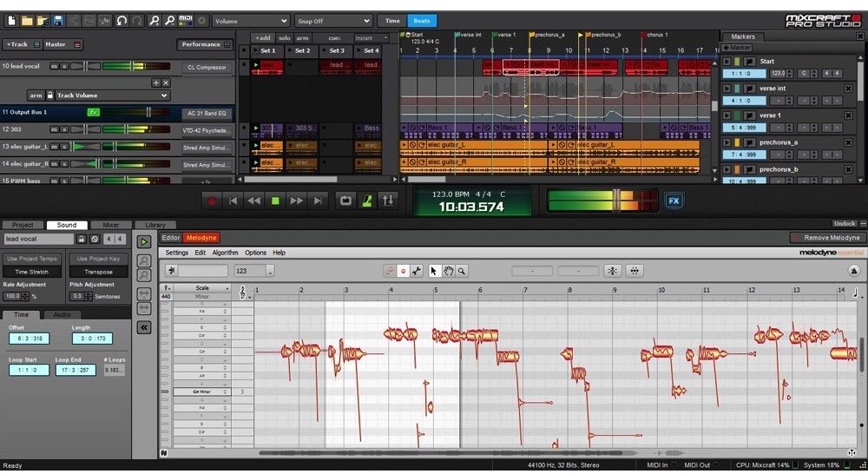Solo the 13 elec guitar_L track
The height and width of the screenshot is (474, 868).
tap(64, 147)
